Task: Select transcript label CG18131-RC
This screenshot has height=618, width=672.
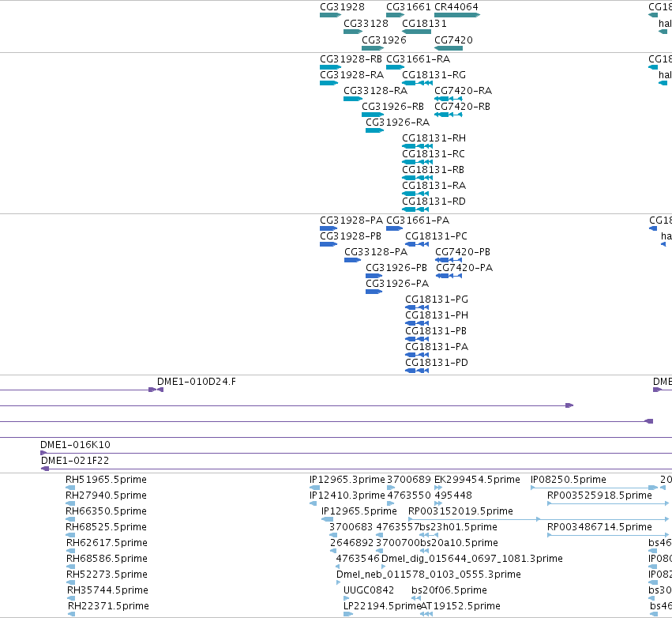Action: point(434,154)
